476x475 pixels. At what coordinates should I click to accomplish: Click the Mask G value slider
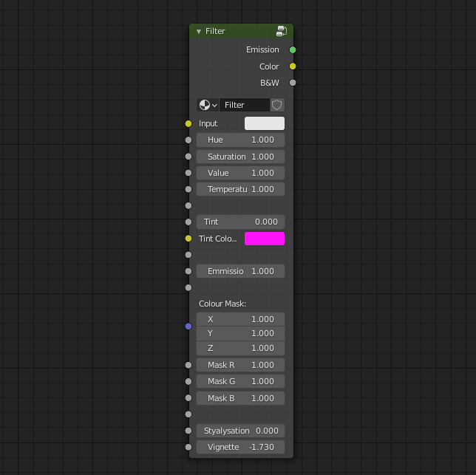click(240, 381)
